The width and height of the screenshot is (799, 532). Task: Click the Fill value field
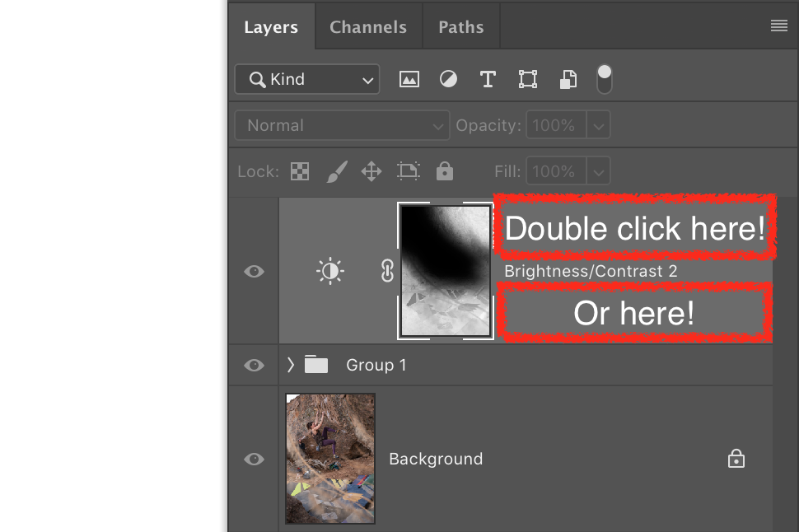556,171
